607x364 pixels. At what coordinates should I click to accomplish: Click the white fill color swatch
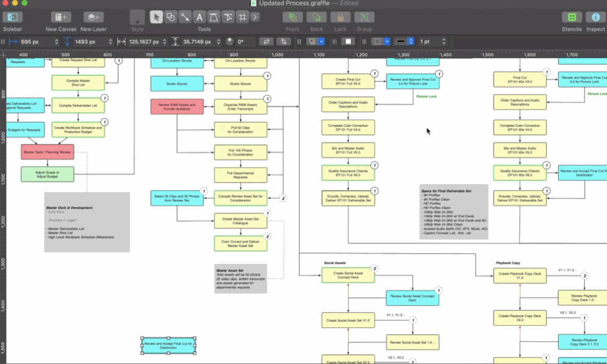pyautogui.click(x=349, y=41)
